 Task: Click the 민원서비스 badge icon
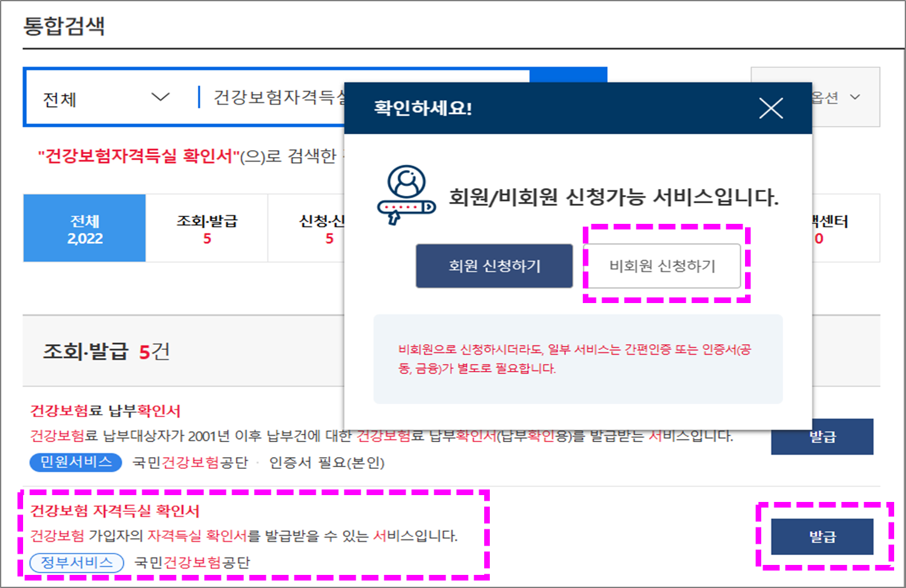tap(75, 463)
